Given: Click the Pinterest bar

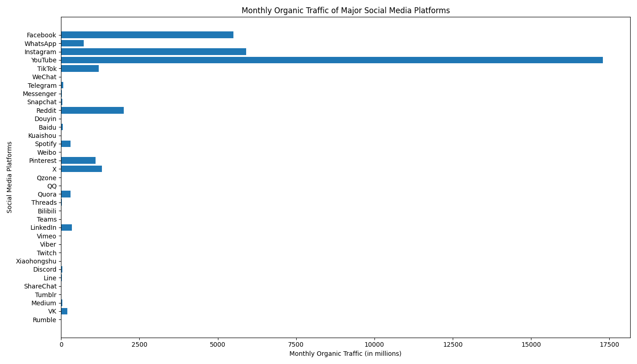Looking at the screenshot, I should click(78, 161).
